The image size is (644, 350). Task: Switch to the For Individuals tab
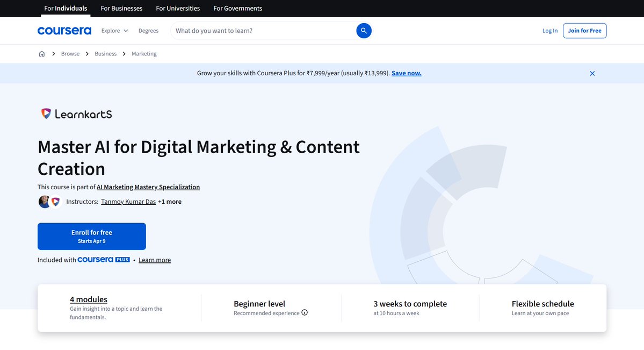coord(66,8)
